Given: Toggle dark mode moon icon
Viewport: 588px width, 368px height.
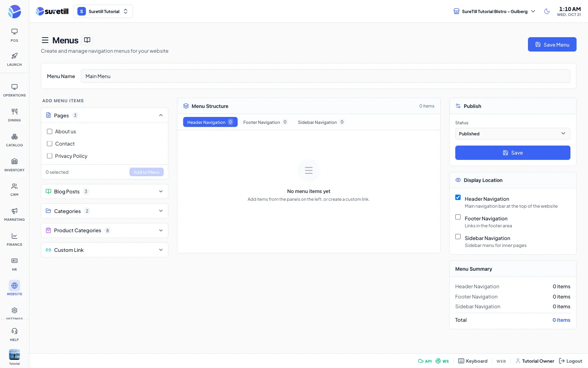Looking at the screenshot, I should pos(547,11).
